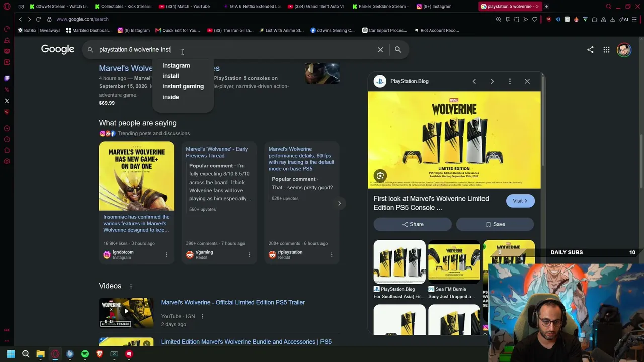Click inside the Google search input field
The height and width of the screenshot is (362, 644).
coord(236,49)
